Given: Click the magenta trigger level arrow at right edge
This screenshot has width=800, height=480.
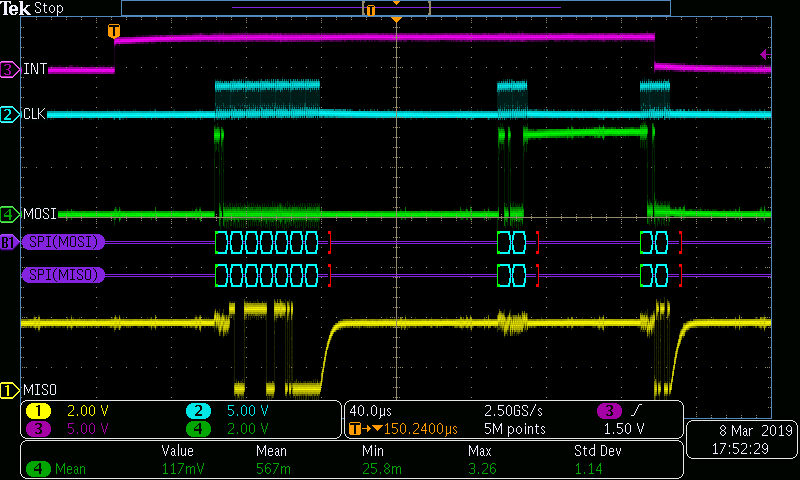Looking at the screenshot, I should coord(765,54).
